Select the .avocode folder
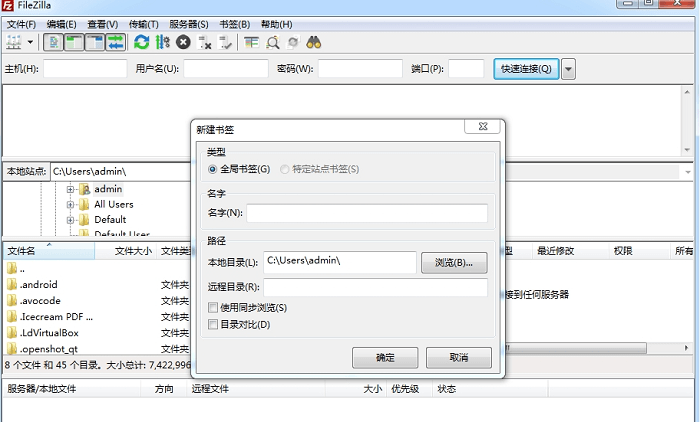 pos(40,301)
